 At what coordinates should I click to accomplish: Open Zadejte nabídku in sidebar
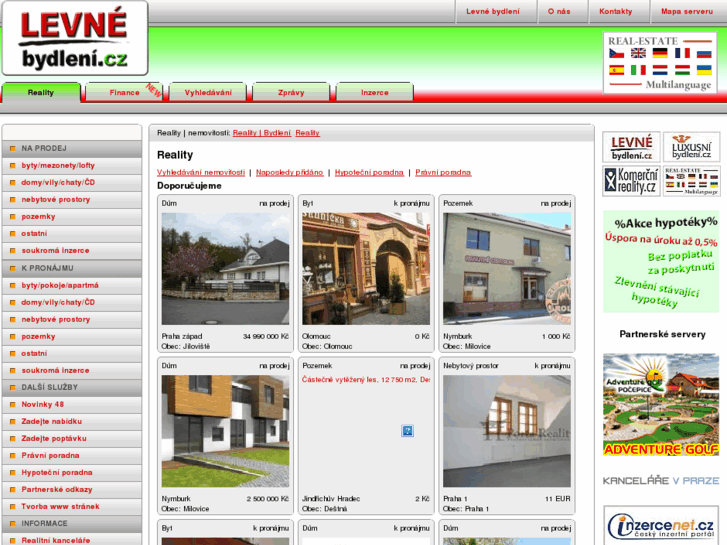[72, 422]
